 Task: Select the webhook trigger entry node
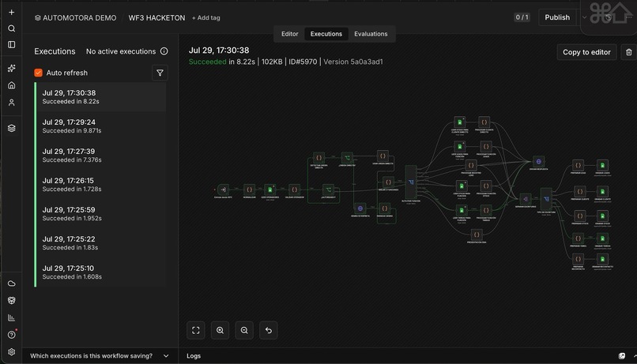(223, 190)
